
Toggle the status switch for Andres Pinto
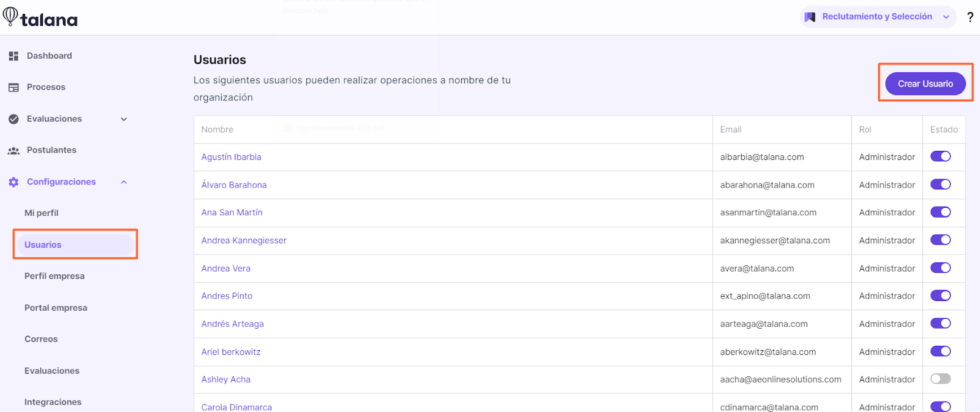(x=940, y=296)
